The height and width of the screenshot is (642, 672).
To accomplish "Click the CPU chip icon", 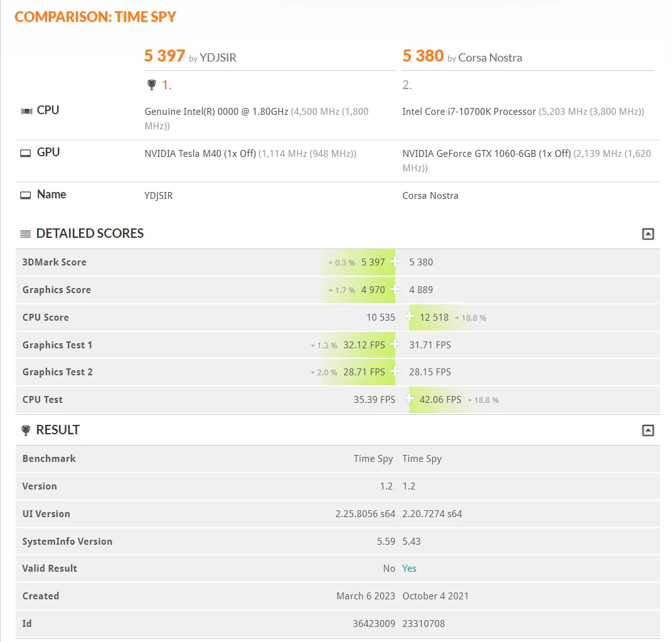I will (x=26, y=111).
